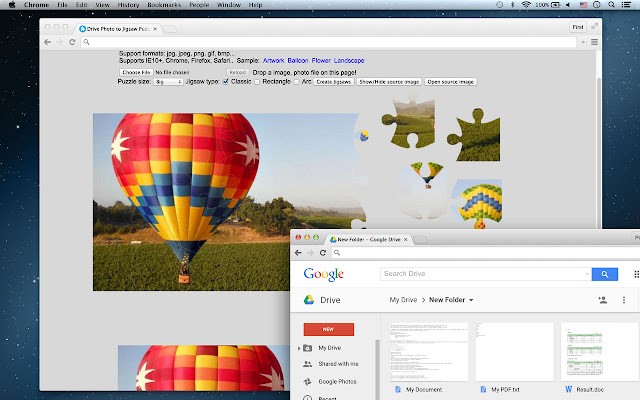Screen dimensions: 640x400
Task: Expand the New Folder breadcrumb dropdown
Action: (x=471, y=300)
